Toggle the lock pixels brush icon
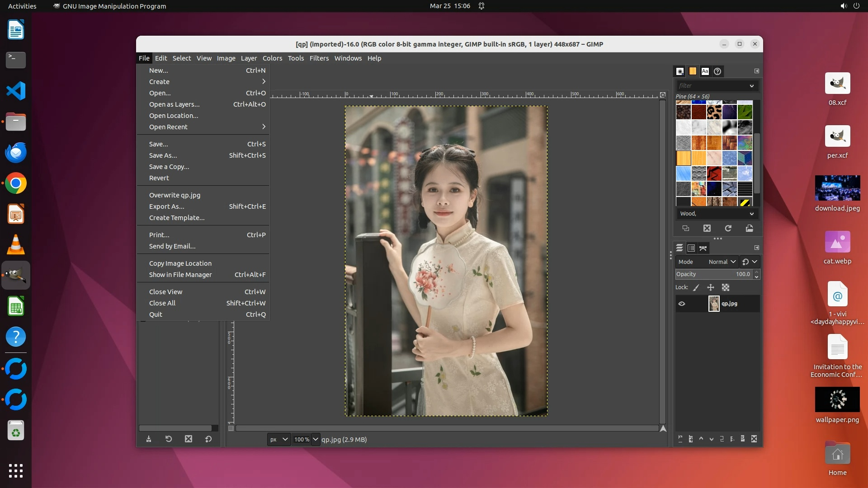The height and width of the screenshot is (488, 868). coord(696,287)
